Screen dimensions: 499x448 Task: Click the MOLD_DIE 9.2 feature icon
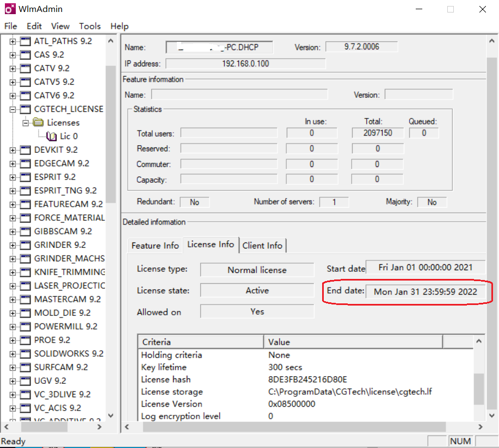[x=25, y=313]
